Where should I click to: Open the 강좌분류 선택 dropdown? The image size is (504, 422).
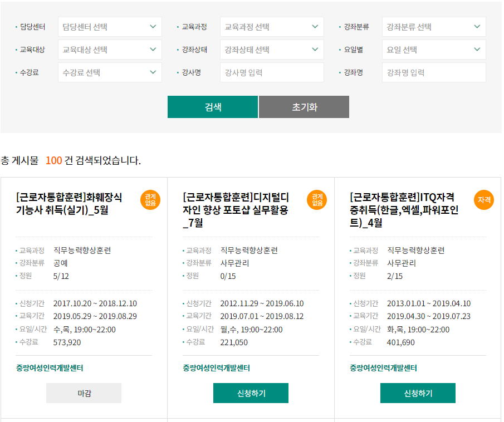pos(434,27)
